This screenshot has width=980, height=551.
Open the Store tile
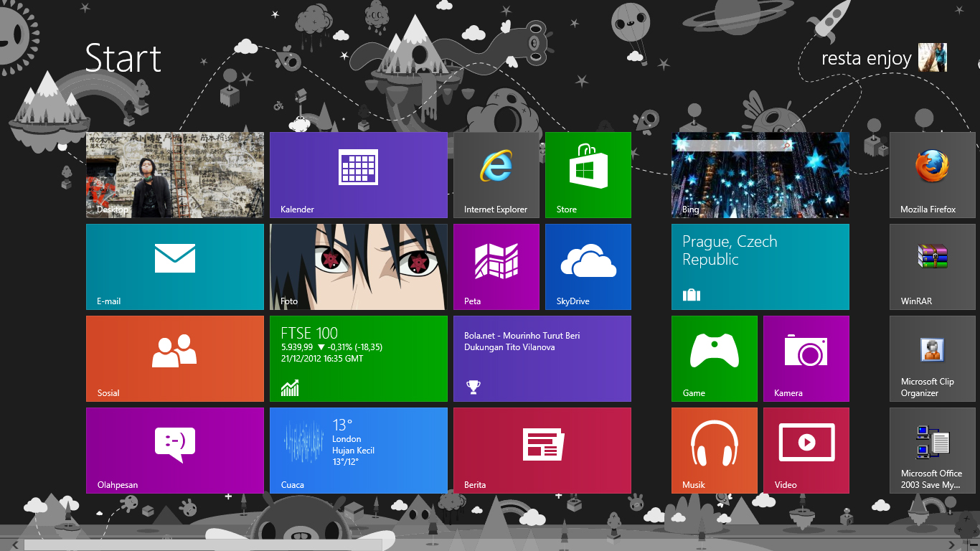pos(588,175)
